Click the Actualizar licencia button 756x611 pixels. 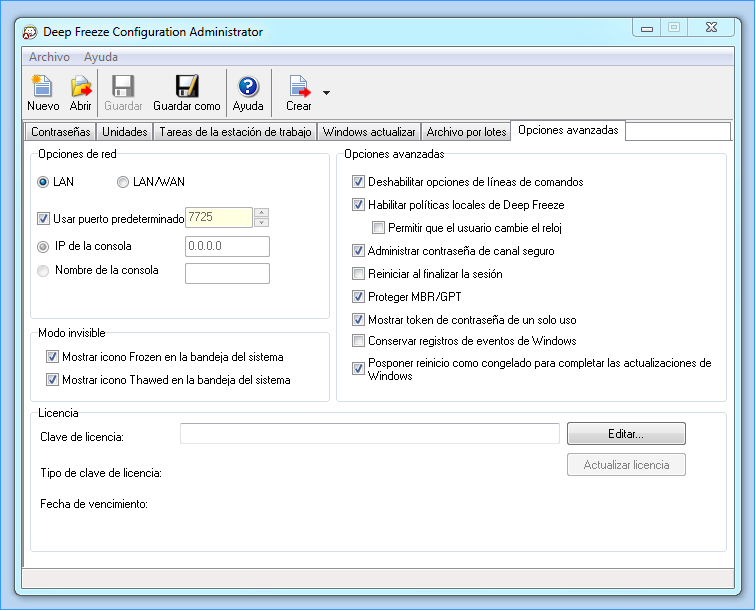click(x=626, y=464)
